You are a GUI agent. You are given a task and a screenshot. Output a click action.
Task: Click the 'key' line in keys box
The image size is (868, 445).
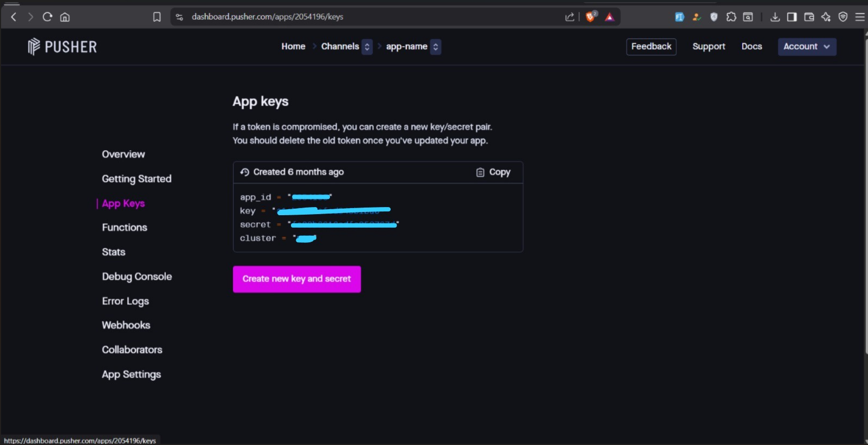coord(315,211)
